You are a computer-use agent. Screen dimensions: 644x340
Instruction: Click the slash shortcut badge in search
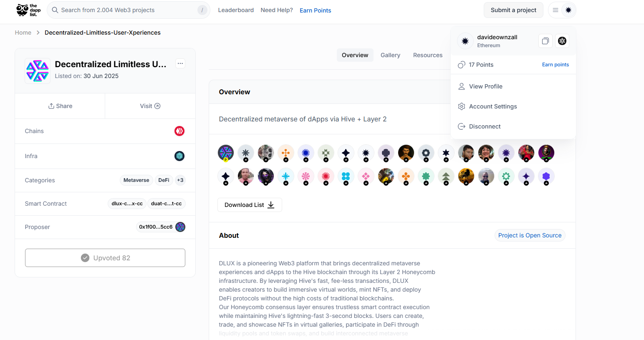coord(202,10)
